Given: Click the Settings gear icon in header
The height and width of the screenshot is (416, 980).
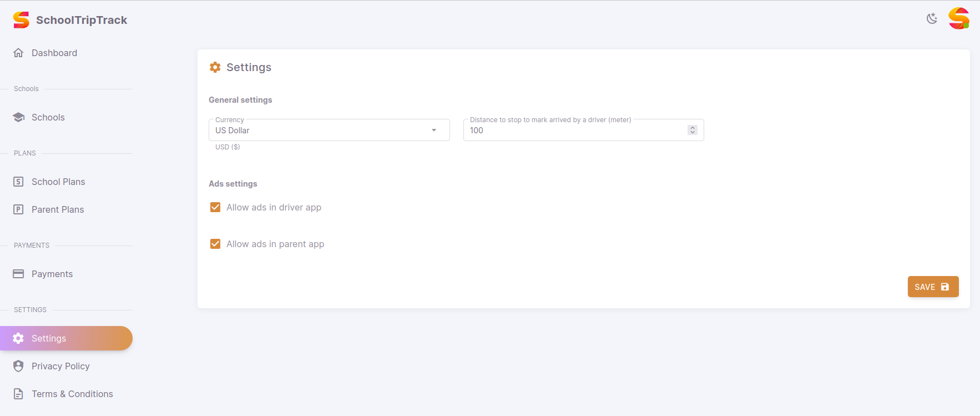Looking at the screenshot, I should tap(215, 67).
